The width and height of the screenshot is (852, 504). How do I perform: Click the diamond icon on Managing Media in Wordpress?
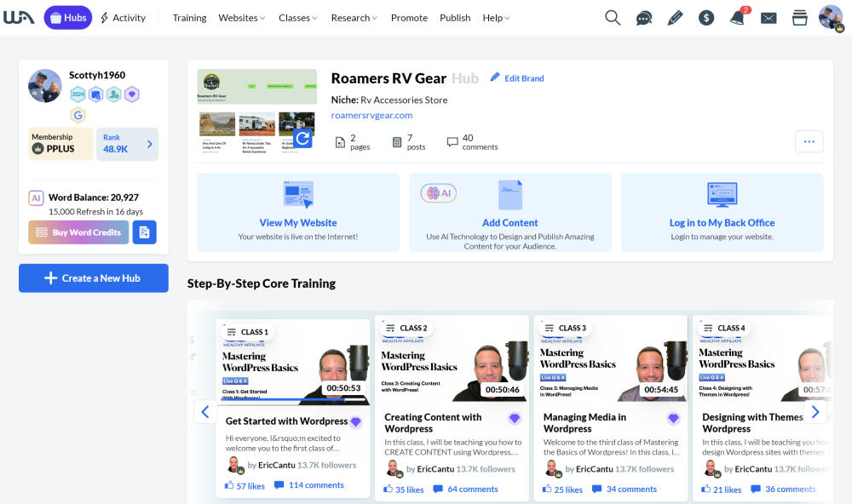(673, 418)
